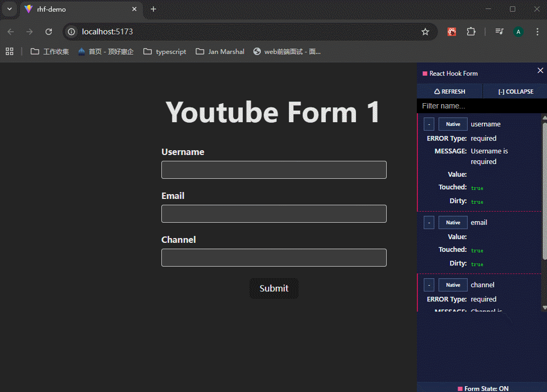Viewport: 547px width, 392px height.
Task: Open the typescript bookmarks folder
Action: coord(165,52)
